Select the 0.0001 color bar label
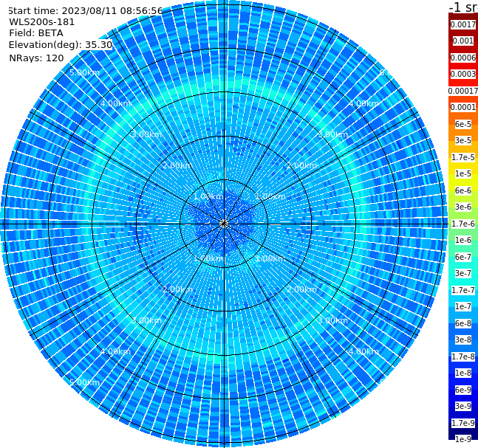Viewport: 478px width, 448px height. (463, 107)
